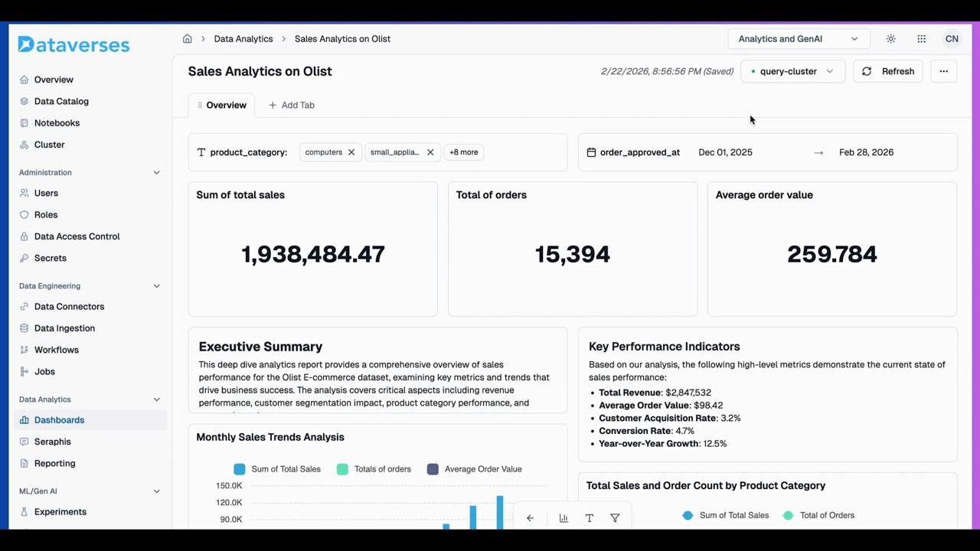980x551 pixels.
Task: Remove the computers filter chip
Action: [x=351, y=152]
